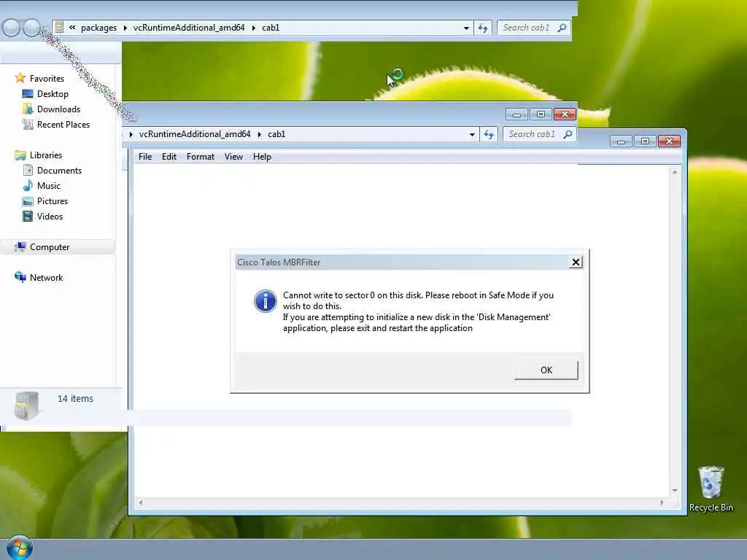Viewport: 747px width, 560px height.
Task: Open the Help menu in Notepad
Action: pyautogui.click(x=262, y=157)
